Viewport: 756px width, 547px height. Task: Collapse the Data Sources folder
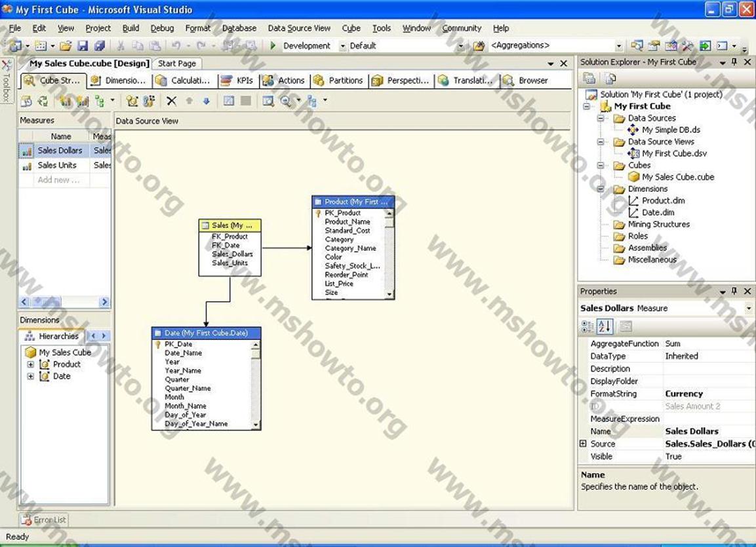tap(601, 118)
